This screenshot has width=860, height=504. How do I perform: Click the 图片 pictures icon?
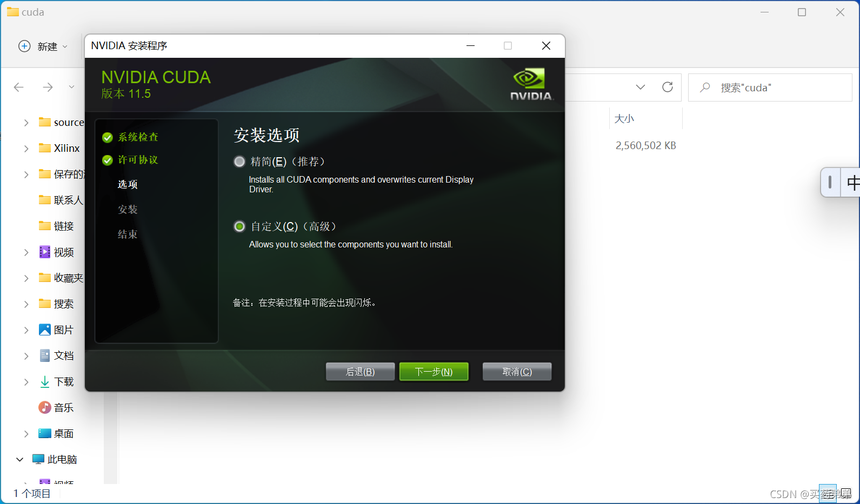[x=45, y=330]
